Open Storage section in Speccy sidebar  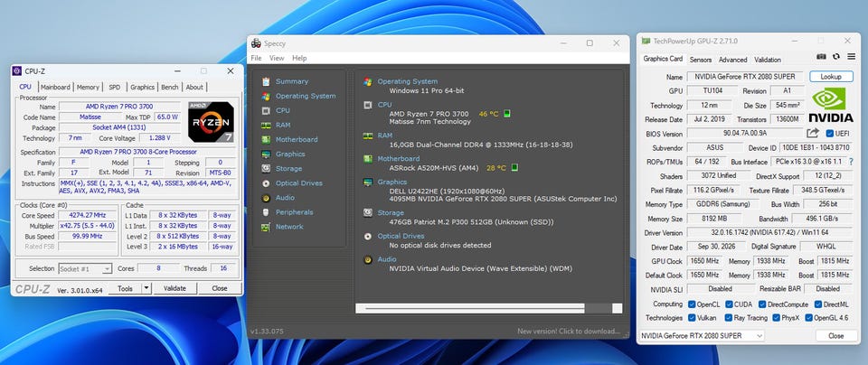[x=288, y=169]
